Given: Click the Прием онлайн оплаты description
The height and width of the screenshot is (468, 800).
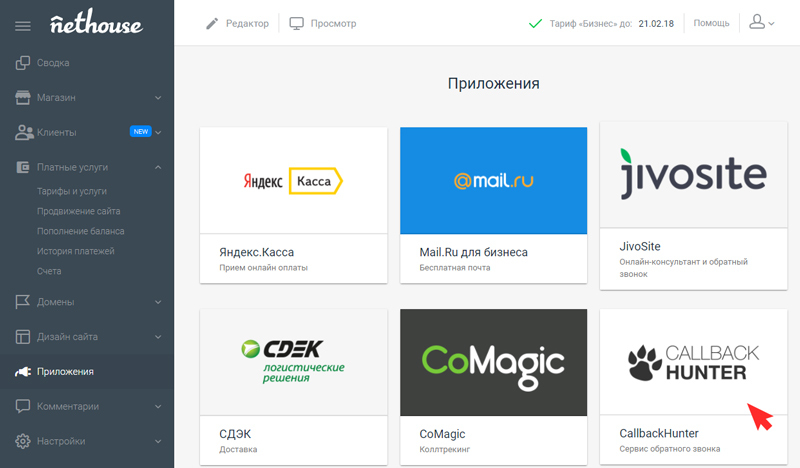Looking at the screenshot, I should (263, 267).
